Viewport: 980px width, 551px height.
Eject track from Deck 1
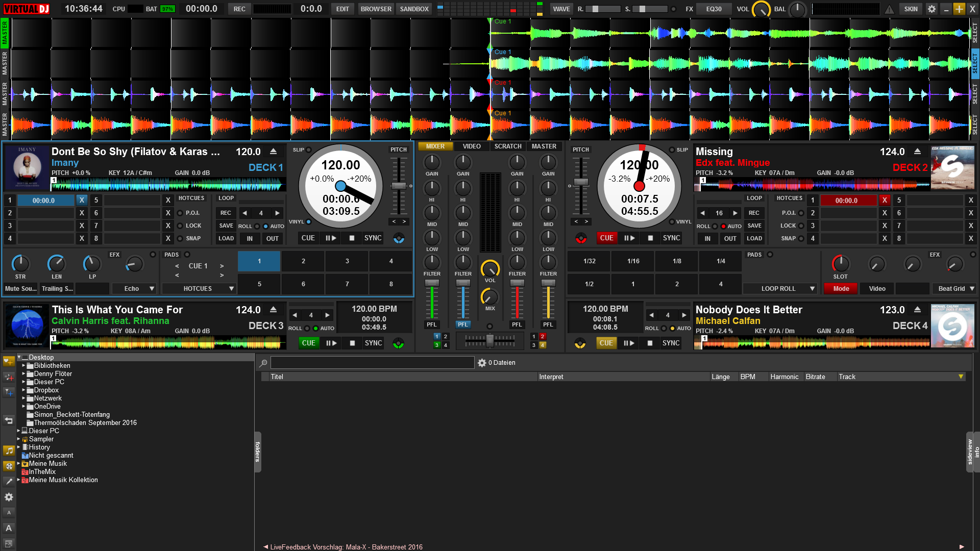click(274, 152)
